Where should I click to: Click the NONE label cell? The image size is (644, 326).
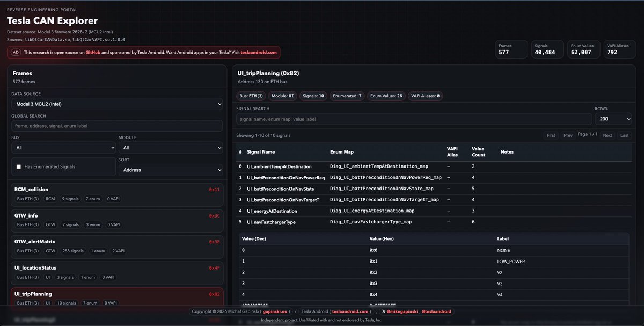(504, 250)
